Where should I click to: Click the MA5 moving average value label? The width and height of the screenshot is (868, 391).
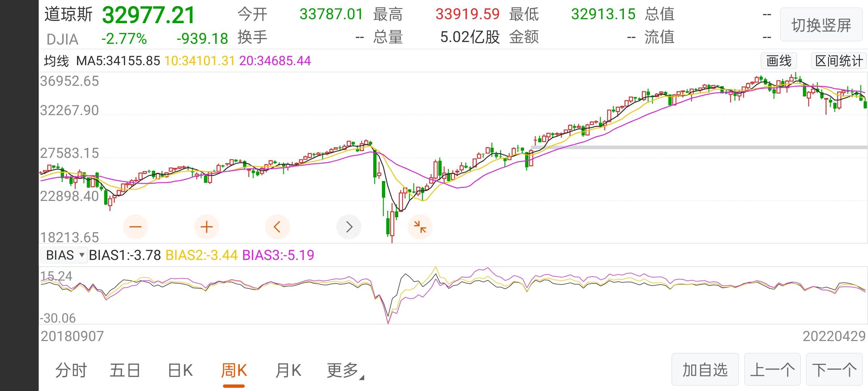point(118,61)
